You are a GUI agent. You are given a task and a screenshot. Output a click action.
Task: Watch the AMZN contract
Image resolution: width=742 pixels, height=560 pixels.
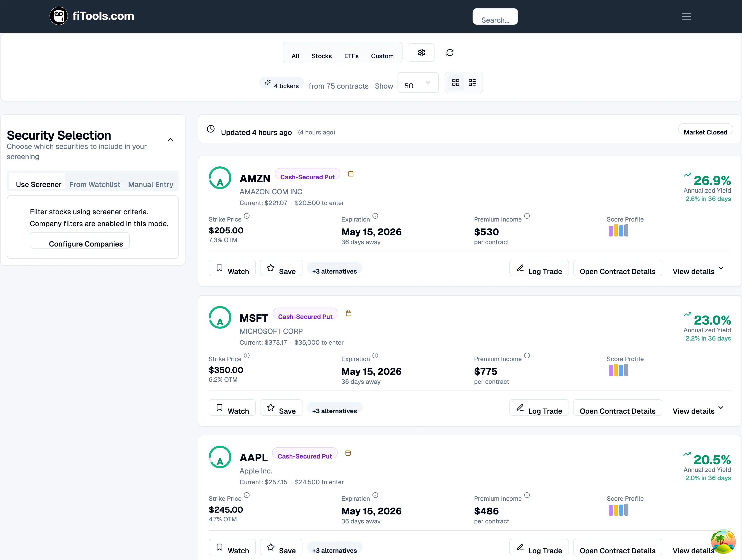pyautogui.click(x=232, y=268)
